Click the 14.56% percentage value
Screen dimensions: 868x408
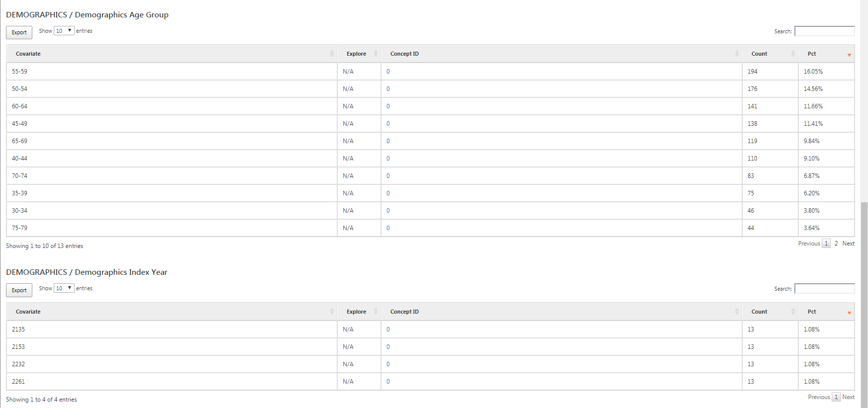click(x=813, y=89)
